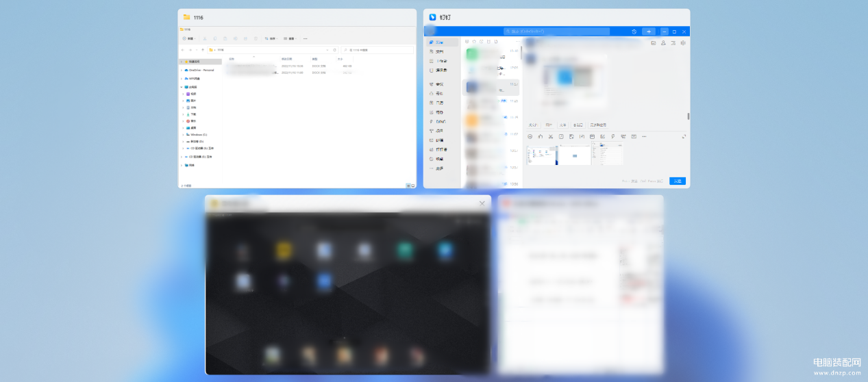Expand the DingTalk input box with the arrows icon
Viewport: 868px width, 382px height.
click(684, 136)
